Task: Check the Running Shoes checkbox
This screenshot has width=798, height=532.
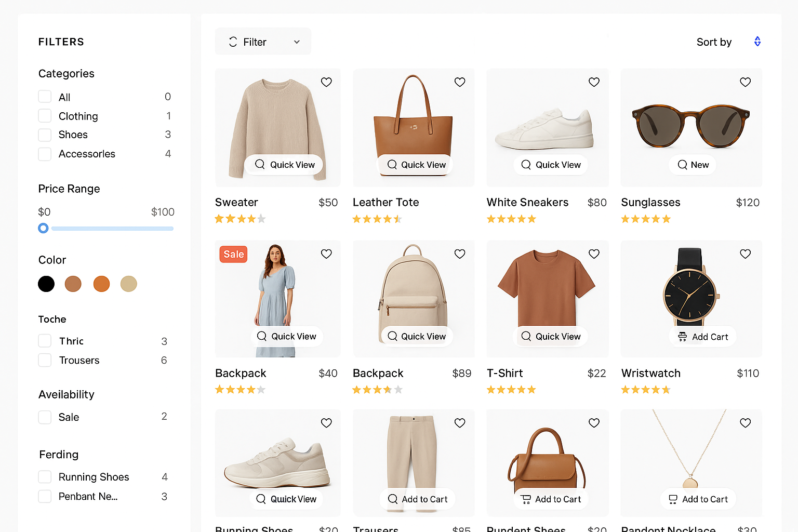Action: 45,476
